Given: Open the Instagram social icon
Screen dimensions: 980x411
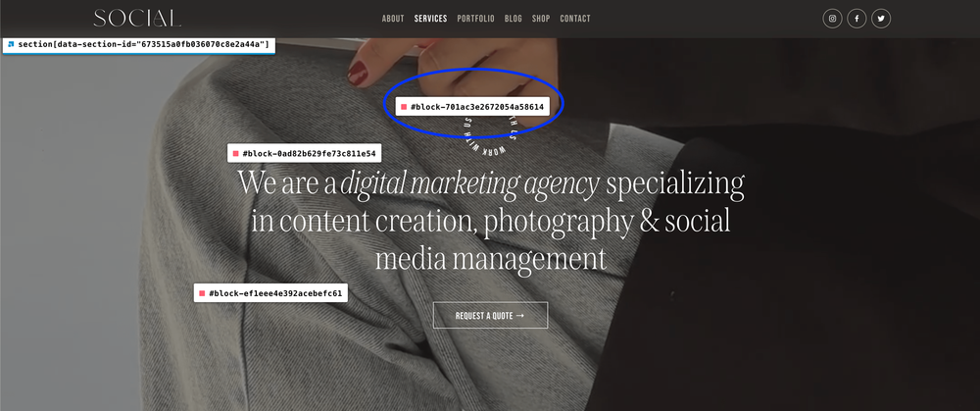Looking at the screenshot, I should (832, 19).
